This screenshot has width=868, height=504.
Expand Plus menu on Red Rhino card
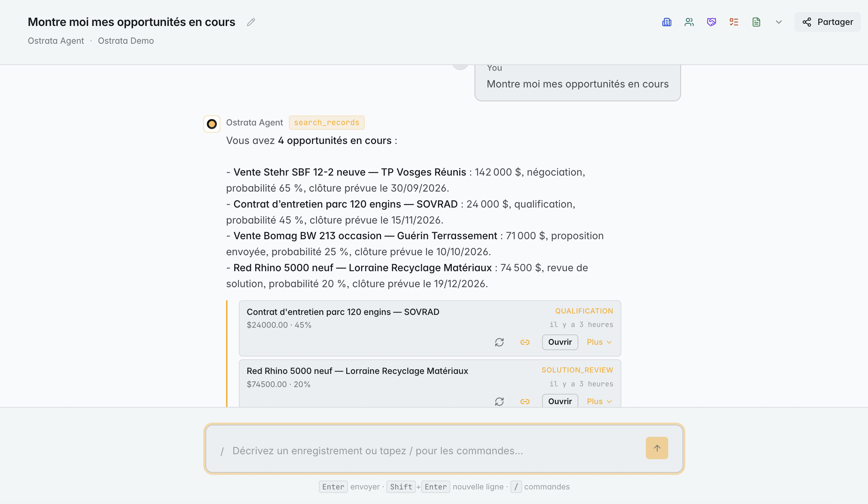599,402
